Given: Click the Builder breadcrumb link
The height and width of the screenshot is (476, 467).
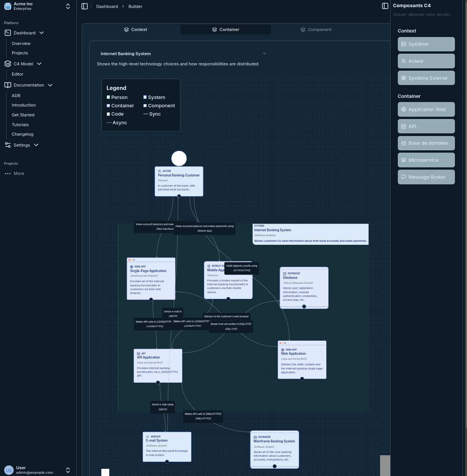Looking at the screenshot, I should coord(135,6).
